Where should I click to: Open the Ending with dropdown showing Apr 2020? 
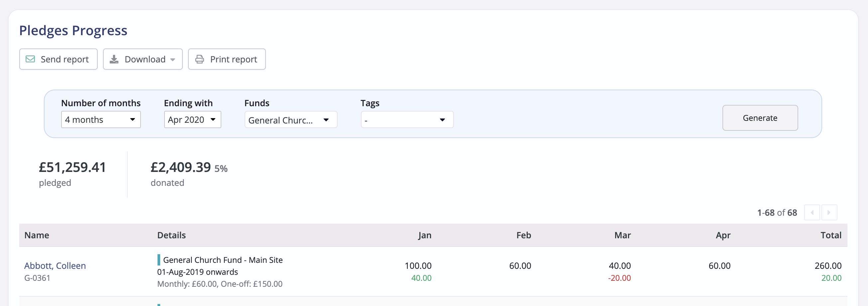(192, 119)
